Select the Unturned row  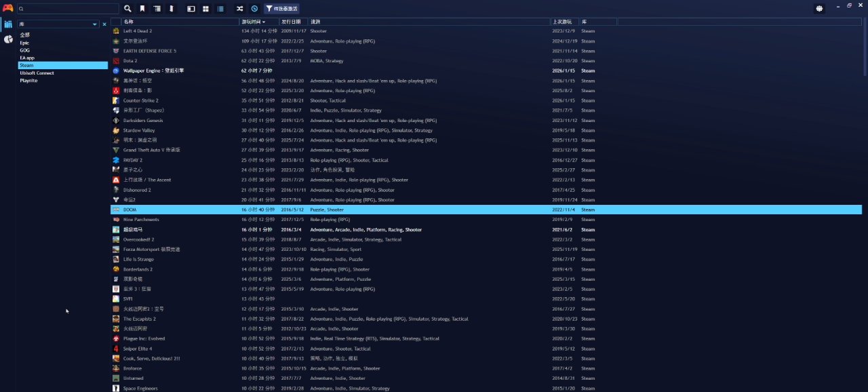pyautogui.click(x=486, y=378)
